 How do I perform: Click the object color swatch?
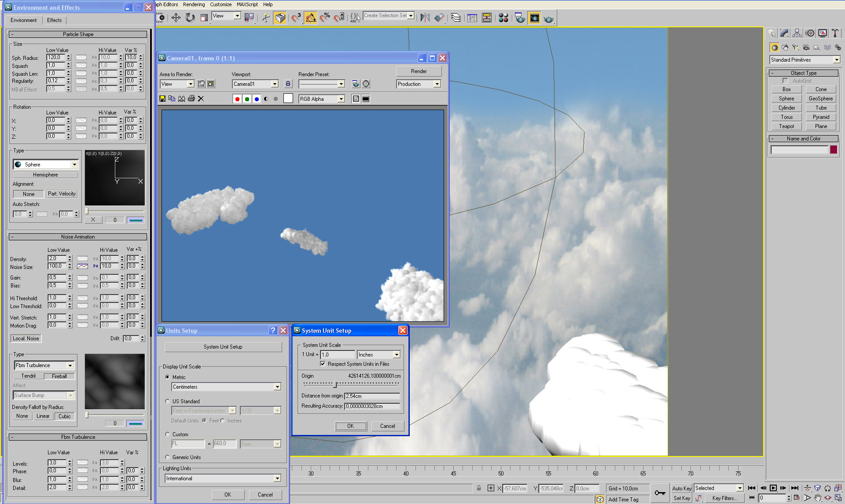click(833, 150)
